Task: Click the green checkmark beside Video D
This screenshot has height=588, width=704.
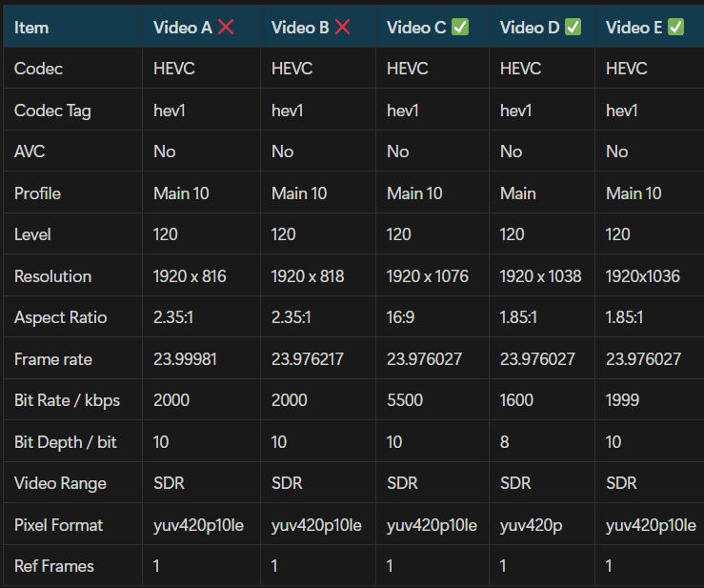Action: tap(573, 27)
